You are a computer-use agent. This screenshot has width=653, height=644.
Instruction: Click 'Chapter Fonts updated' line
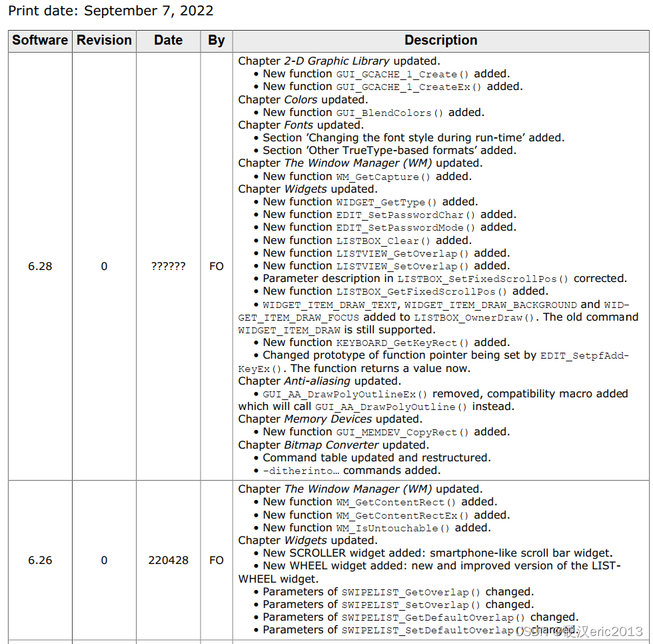click(x=301, y=125)
